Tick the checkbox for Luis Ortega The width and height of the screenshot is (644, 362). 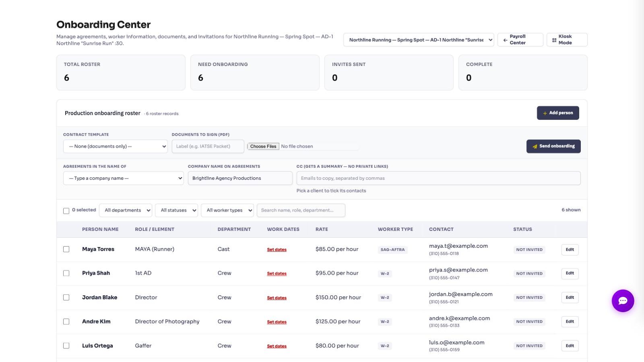click(x=66, y=346)
